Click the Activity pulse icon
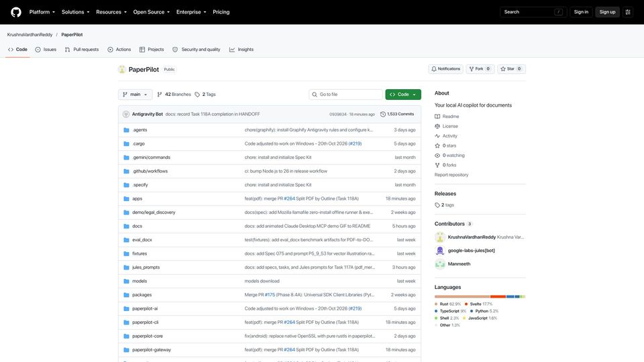The width and height of the screenshot is (644, 362). (x=437, y=136)
